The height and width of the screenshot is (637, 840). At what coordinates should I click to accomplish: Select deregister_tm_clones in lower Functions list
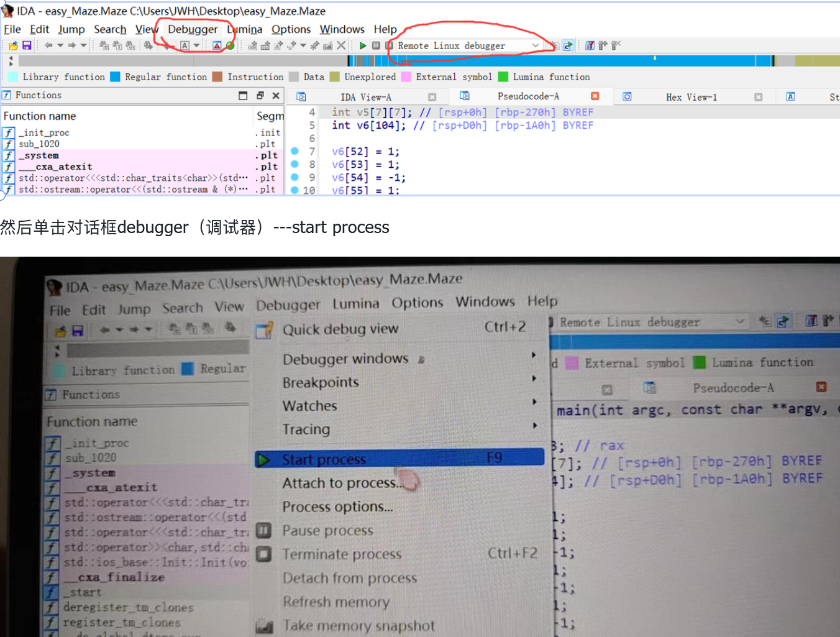pos(129,607)
